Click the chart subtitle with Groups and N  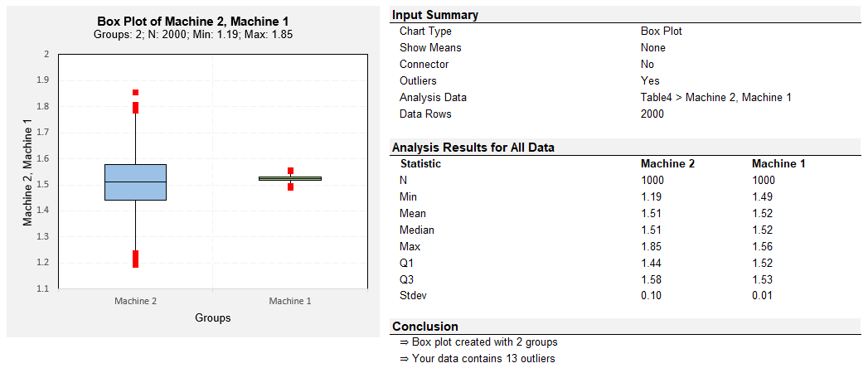coord(192,34)
